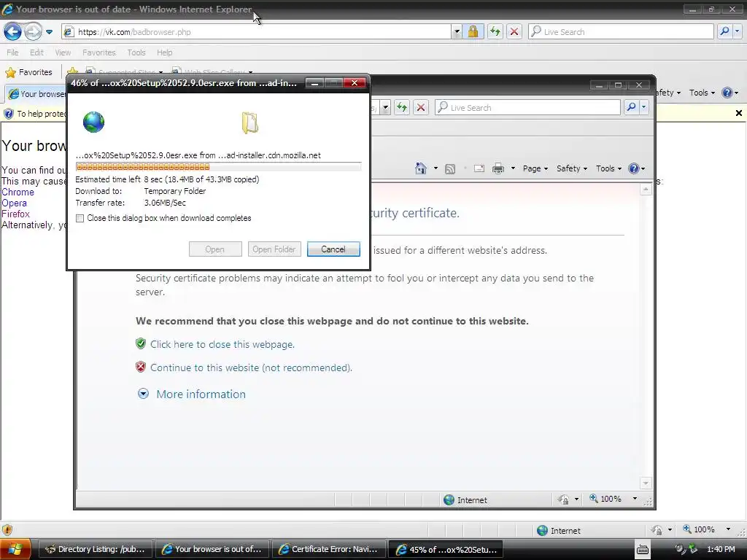747x560 pixels.
Task: Click the scroll-down arrow in certificate page
Action: pos(646,483)
